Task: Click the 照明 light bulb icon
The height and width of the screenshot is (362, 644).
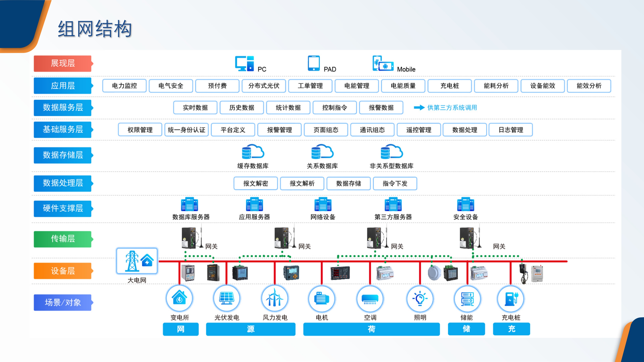Action: (x=420, y=298)
